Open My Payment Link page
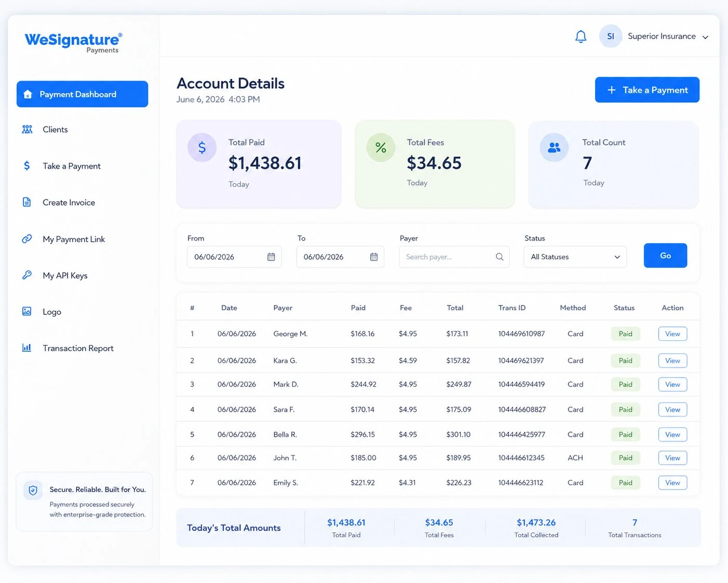 [74, 239]
